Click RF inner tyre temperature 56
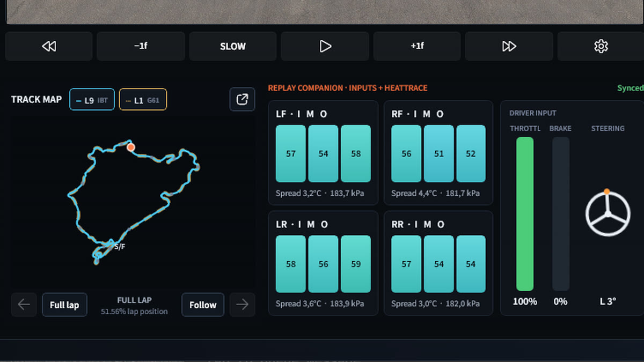The width and height of the screenshot is (644, 362). pos(406,154)
